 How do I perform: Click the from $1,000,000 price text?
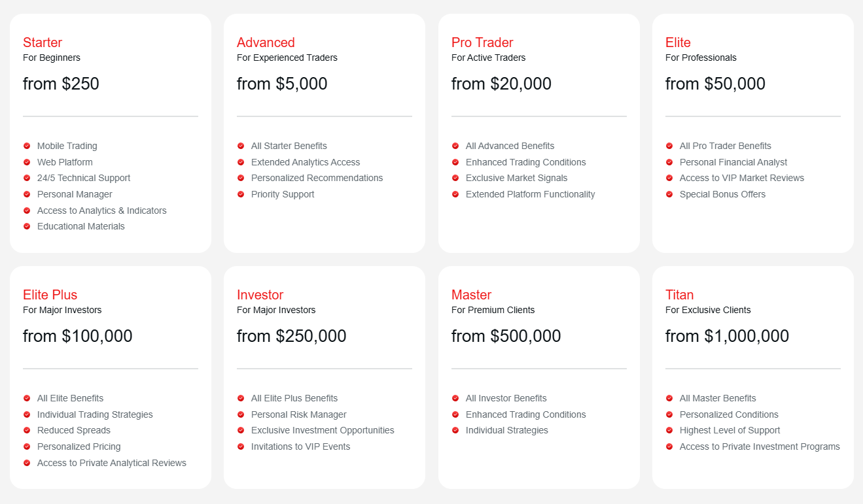pos(727,336)
